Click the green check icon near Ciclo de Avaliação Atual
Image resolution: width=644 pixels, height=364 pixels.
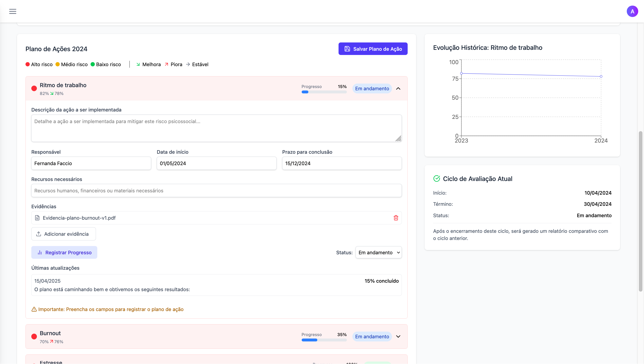(437, 179)
